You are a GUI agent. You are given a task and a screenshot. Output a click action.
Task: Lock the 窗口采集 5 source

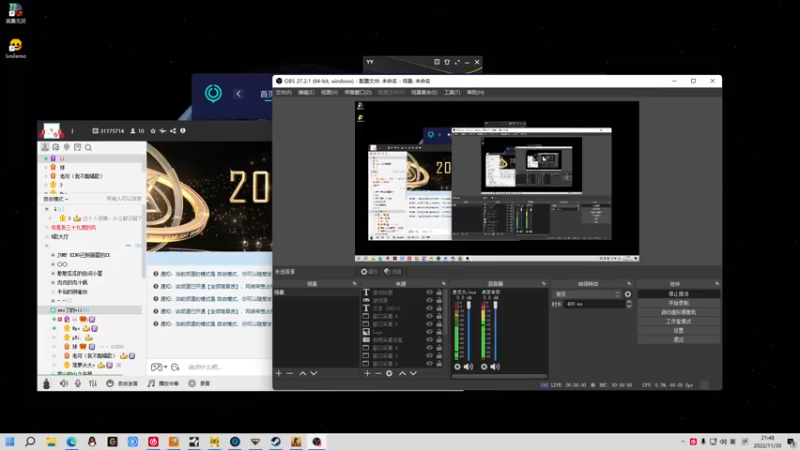pos(439,324)
